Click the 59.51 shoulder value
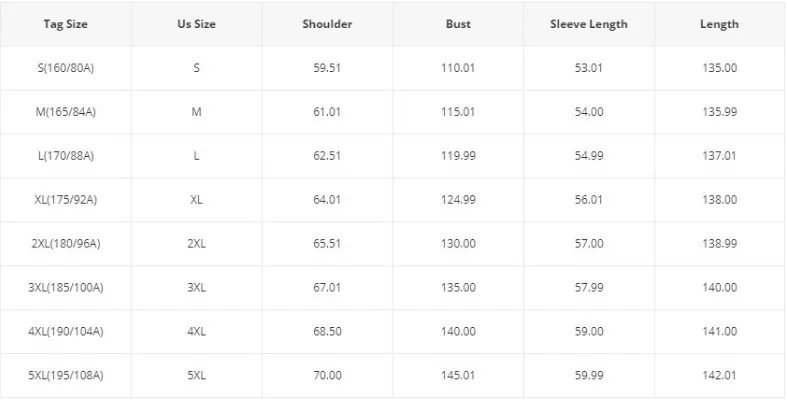The width and height of the screenshot is (787, 411). click(327, 68)
